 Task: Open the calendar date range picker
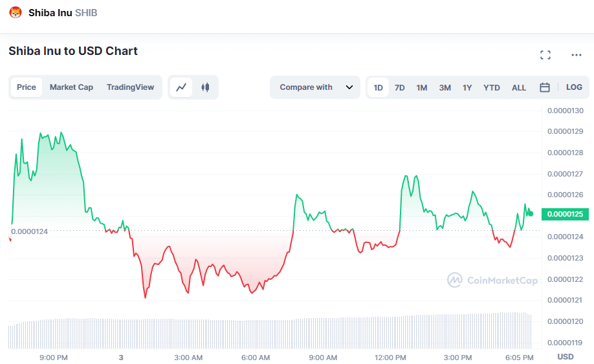[544, 87]
